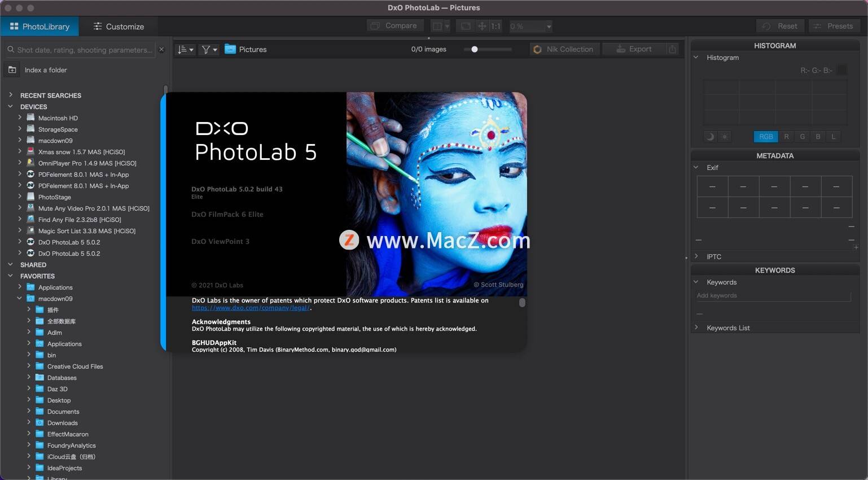
Task: Click the Reset button
Action: tap(780, 26)
